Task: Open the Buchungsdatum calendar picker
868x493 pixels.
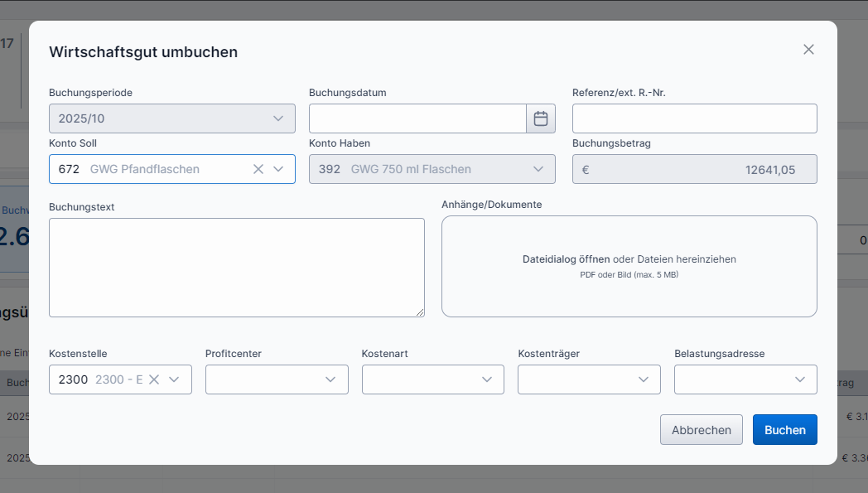Action: [541, 118]
